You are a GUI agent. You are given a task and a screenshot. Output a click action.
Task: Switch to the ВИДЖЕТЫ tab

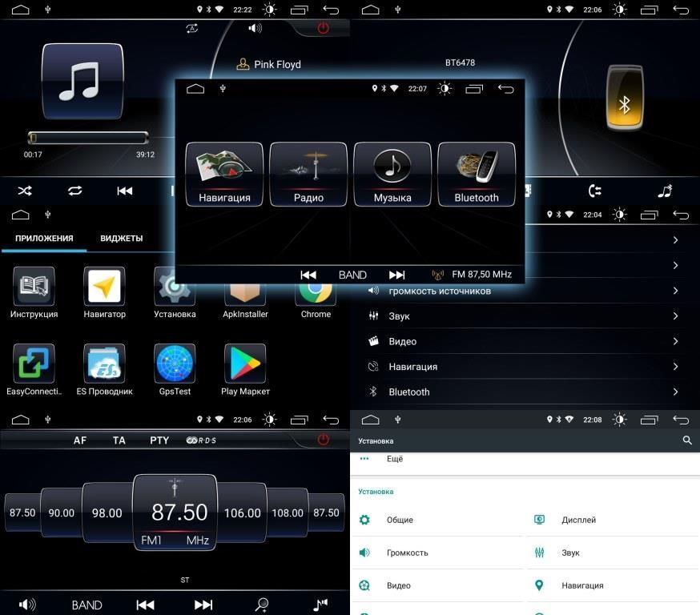(x=122, y=239)
